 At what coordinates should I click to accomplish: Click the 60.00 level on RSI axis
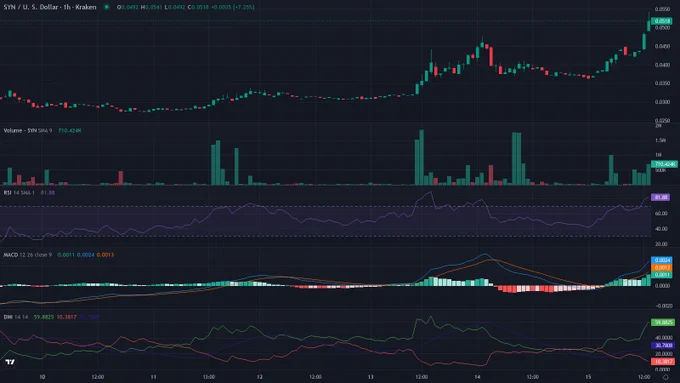coord(661,214)
